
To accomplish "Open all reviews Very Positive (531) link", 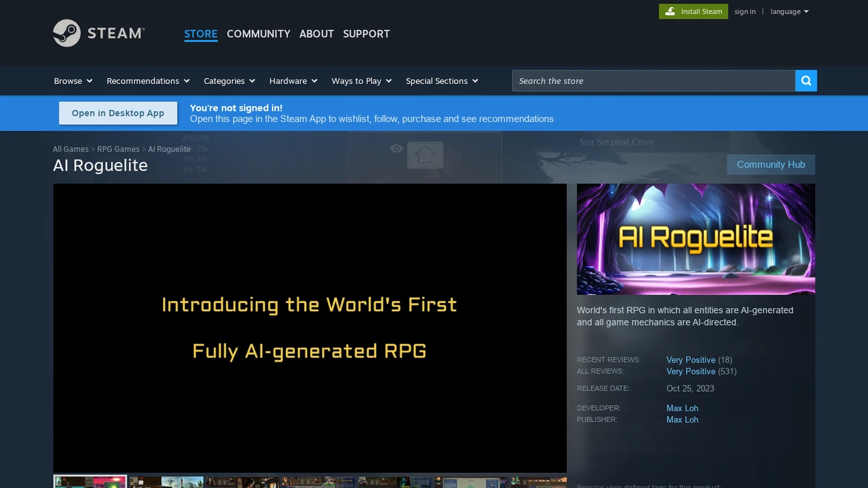I will (x=701, y=371).
